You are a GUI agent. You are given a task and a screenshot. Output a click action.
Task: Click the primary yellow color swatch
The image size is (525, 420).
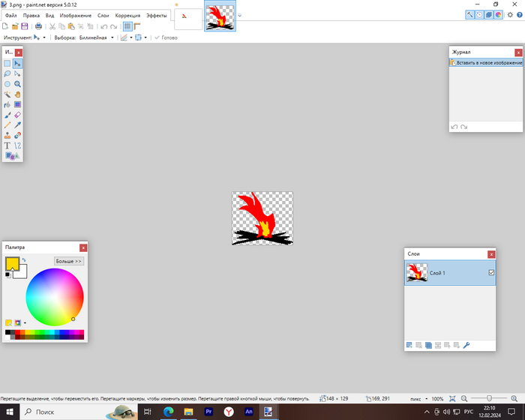pyautogui.click(x=12, y=263)
